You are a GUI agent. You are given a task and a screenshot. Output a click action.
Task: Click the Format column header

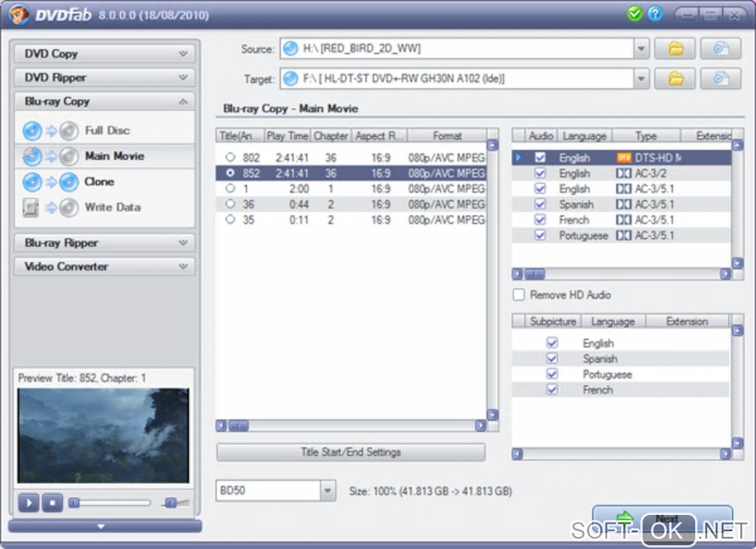click(x=447, y=136)
